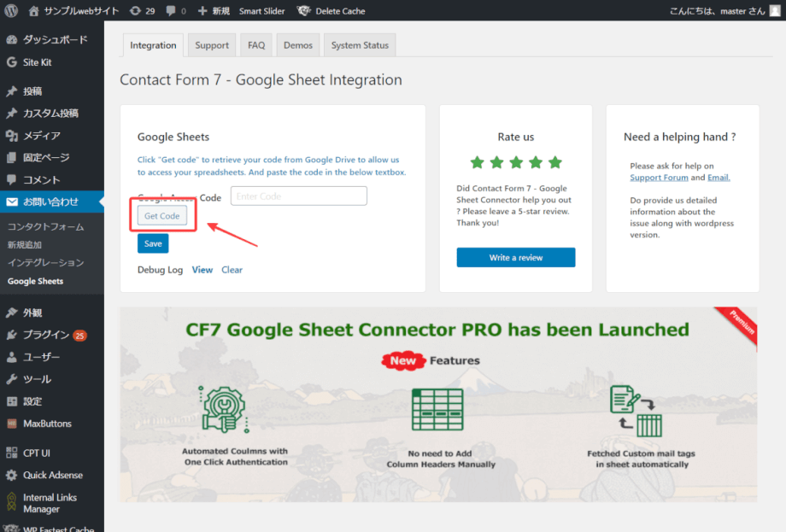Click the home icon for サンプルwebサイト

click(33, 10)
